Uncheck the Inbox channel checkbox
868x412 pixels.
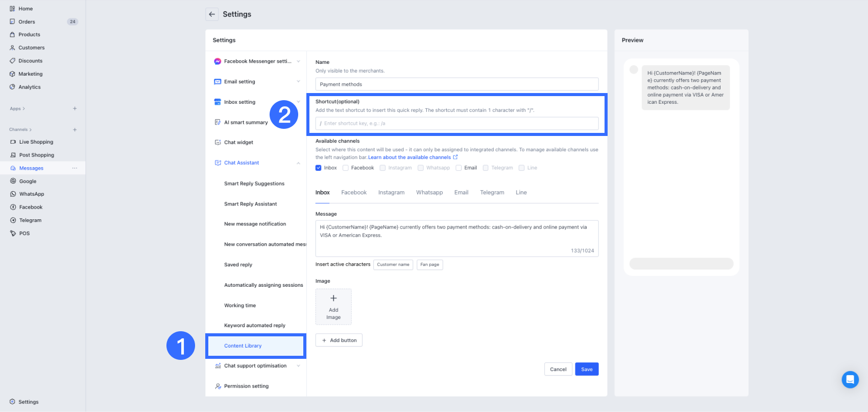(319, 168)
